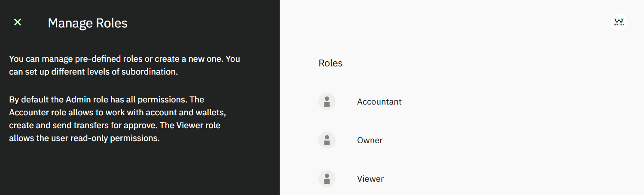Open the Viewer role
Viewport: 644px width, 195px height.
tap(370, 179)
